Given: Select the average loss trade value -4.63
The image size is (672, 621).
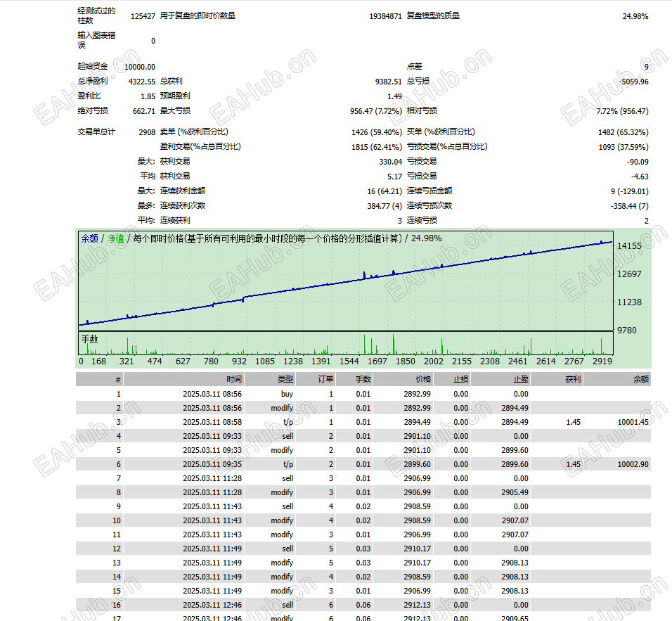Looking at the screenshot, I should (640, 177).
